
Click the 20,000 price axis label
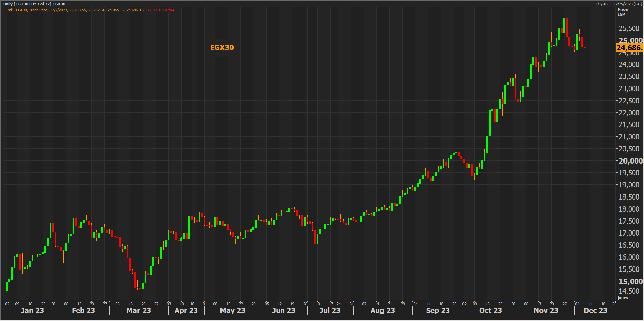[x=631, y=161]
